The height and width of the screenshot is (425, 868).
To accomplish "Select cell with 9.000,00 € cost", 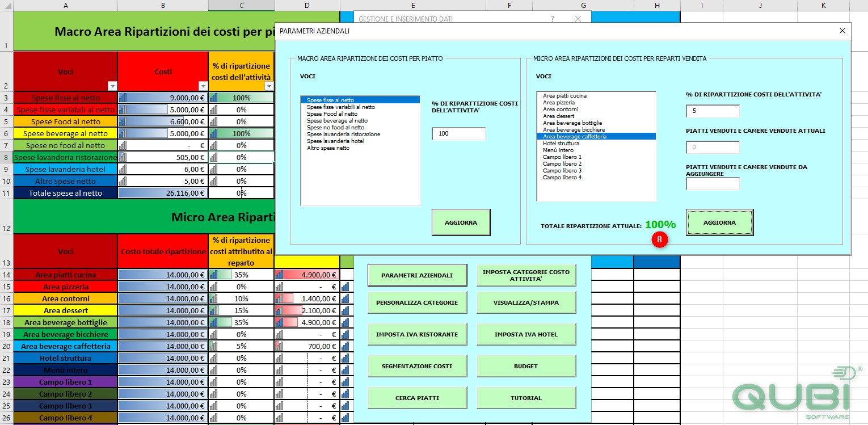I will pos(163,98).
